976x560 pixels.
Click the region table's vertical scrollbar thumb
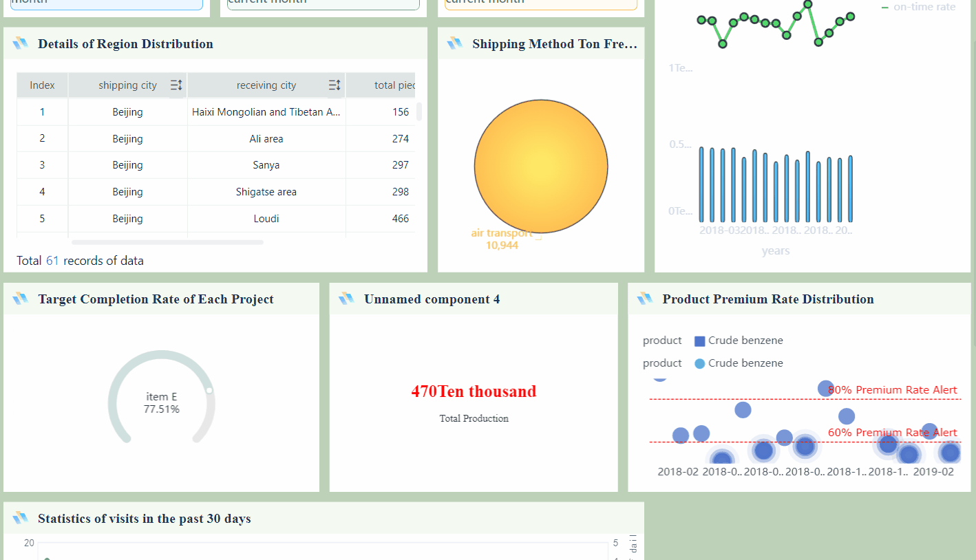pyautogui.click(x=418, y=111)
